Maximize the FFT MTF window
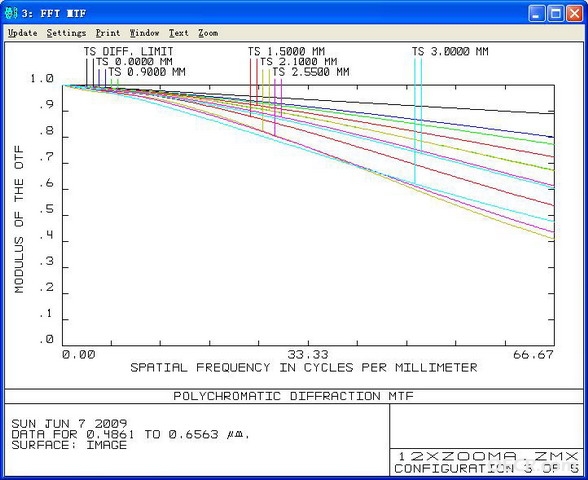588x480 pixels. [x=555, y=14]
